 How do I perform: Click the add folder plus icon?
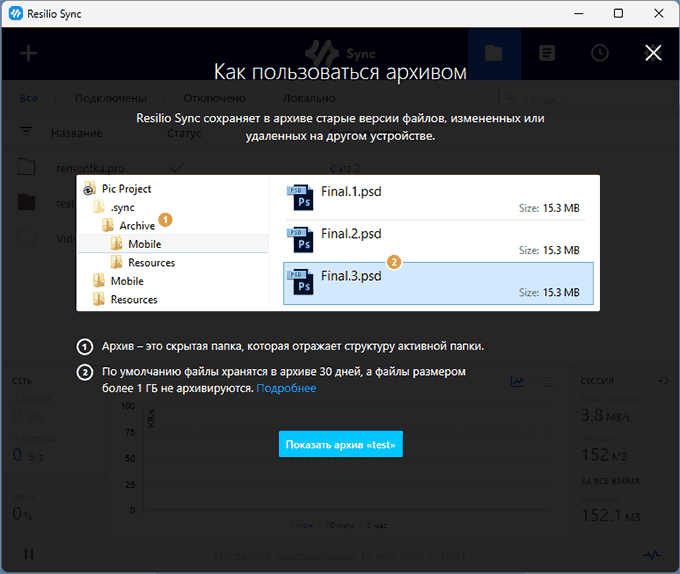coord(29,54)
